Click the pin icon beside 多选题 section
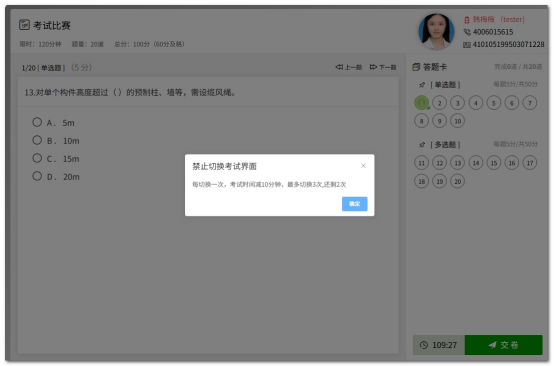The width and height of the screenshot is (554, 366). click(422, 145)
